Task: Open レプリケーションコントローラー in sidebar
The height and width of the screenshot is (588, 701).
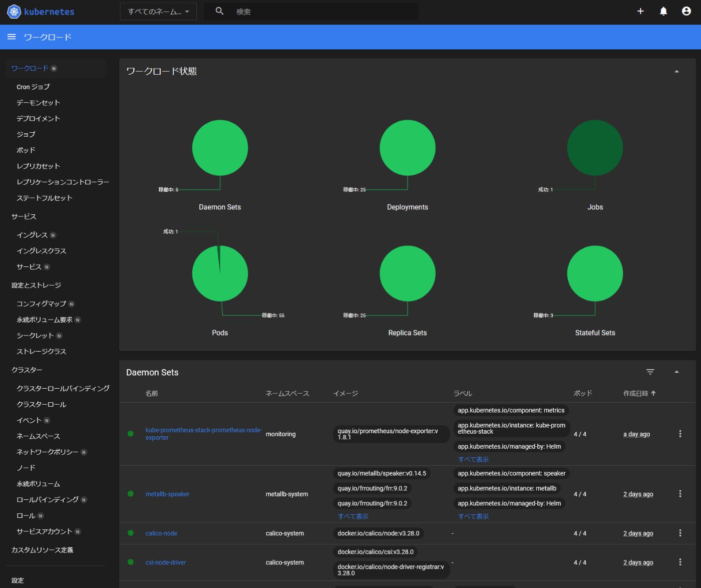Action: pos(63,182)
